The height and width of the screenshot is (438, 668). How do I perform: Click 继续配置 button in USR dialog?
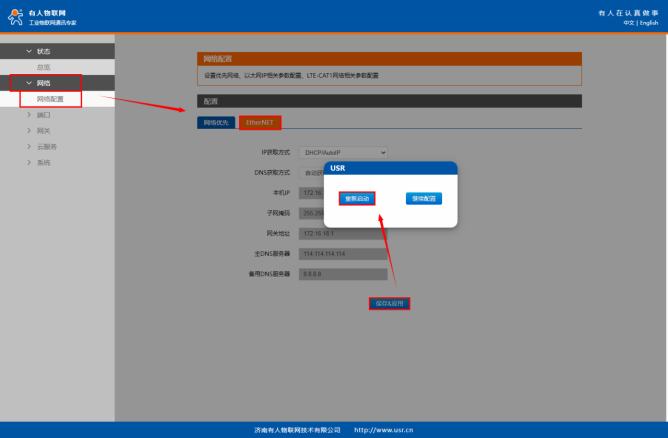424,198
